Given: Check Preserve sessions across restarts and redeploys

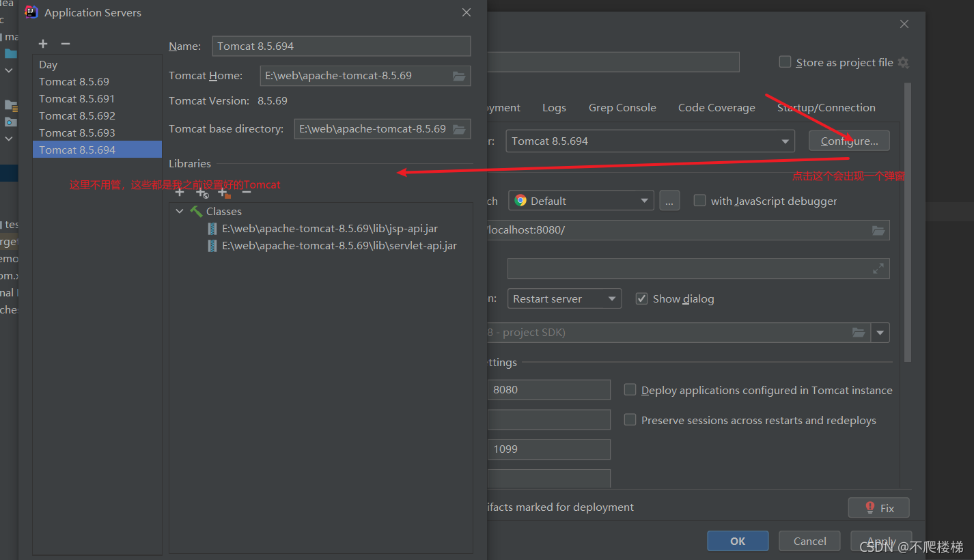Looking at the screenshot, I should click(x=630, y=420).
